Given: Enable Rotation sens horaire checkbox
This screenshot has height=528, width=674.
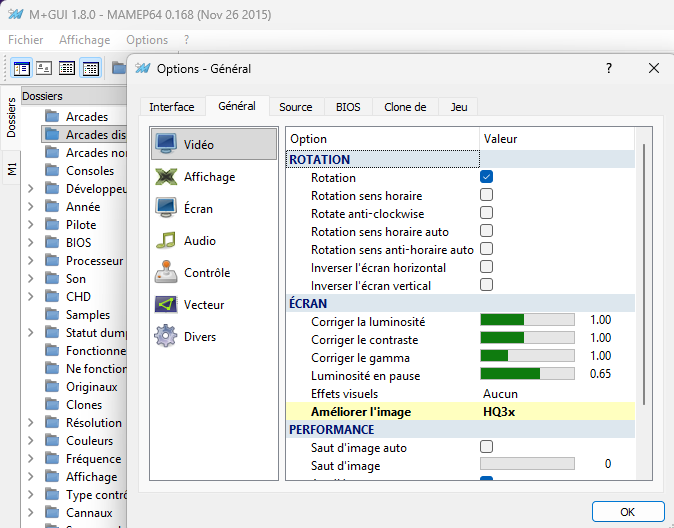Looking at the screenshot, I should click(486, 195).
